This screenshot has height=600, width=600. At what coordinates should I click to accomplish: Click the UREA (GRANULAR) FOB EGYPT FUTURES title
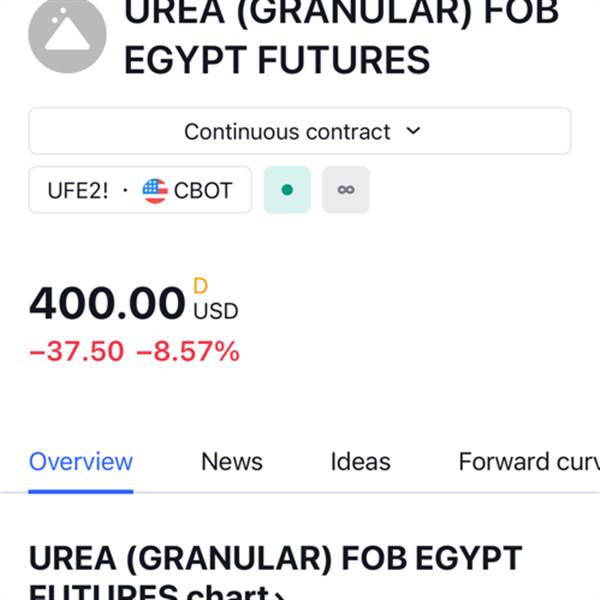pos(342,38)
